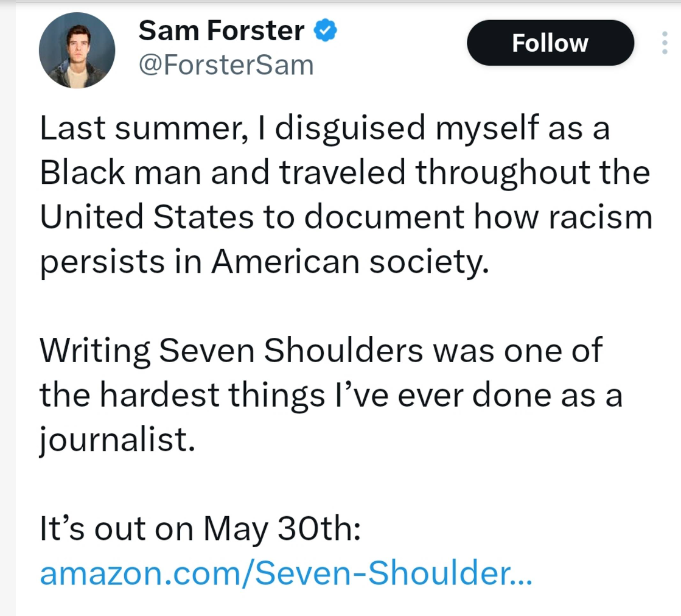Open the @ForsterSam handle
The image size is (681, 616).
226,65
